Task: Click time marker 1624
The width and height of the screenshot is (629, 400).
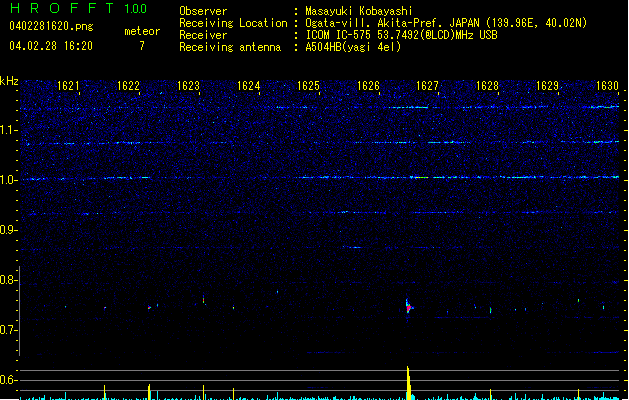Action: (x=248, y=86)
